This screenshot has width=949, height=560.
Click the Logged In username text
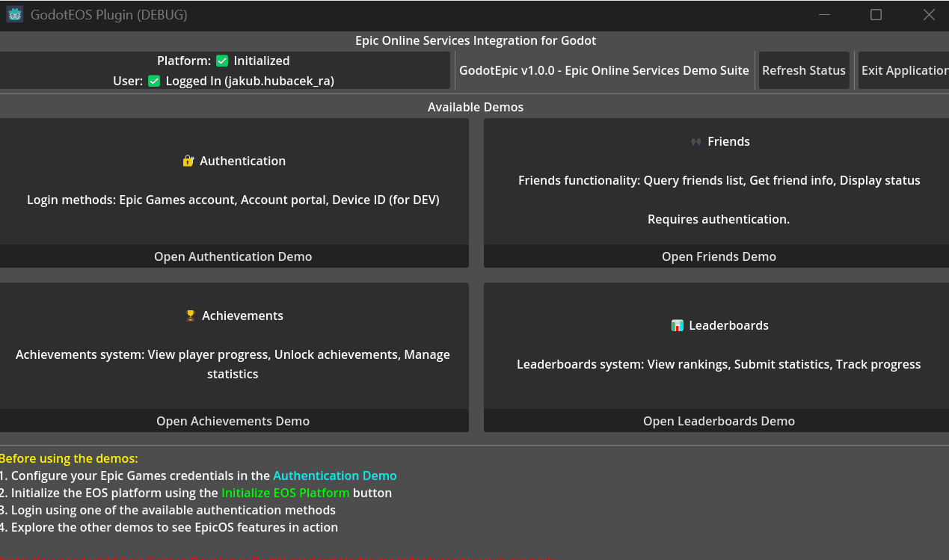pos(250,81)
